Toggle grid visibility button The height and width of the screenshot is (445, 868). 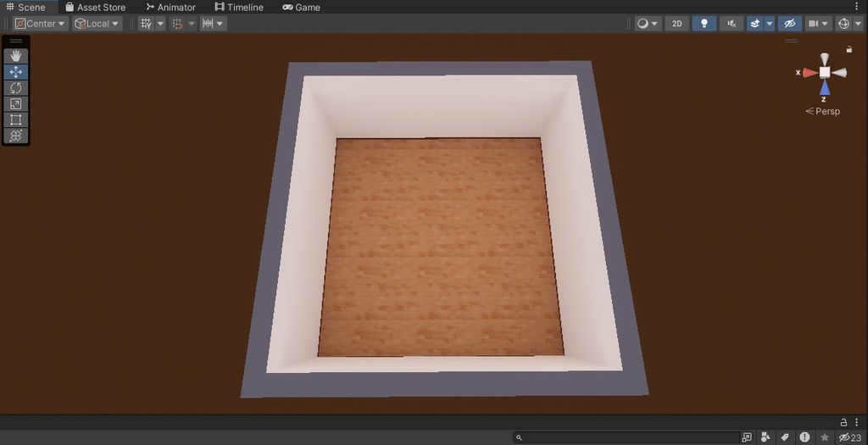coord(146,24)
